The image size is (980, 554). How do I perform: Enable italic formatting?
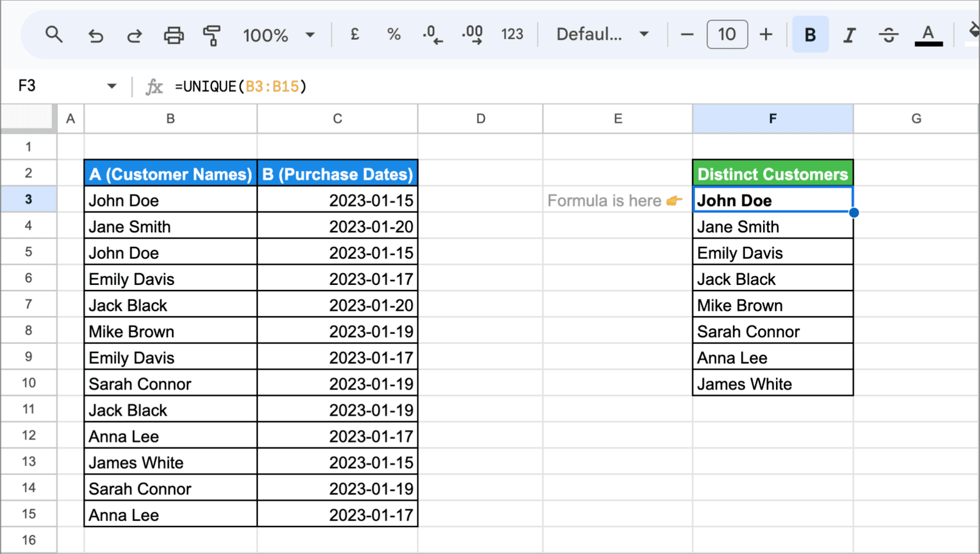(x=849, y=35)
